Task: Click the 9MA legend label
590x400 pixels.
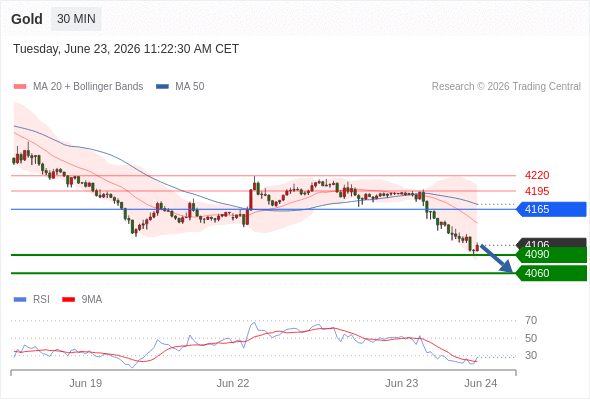Action: (x=92, y=300)
